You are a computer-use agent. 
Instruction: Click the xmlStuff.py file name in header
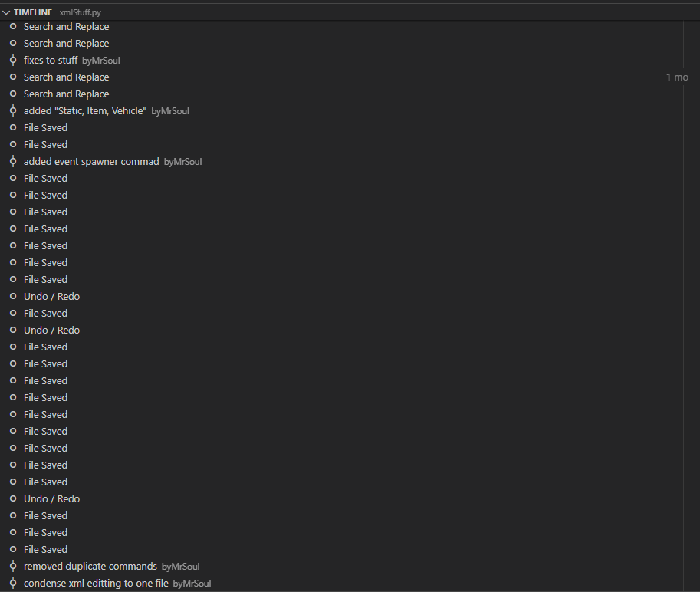pyautogui.click(x=81, y=12)
